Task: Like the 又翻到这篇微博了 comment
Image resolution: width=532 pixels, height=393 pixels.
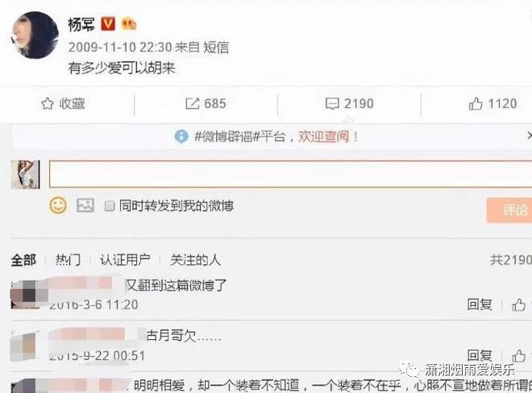Action: pos(518,305)
